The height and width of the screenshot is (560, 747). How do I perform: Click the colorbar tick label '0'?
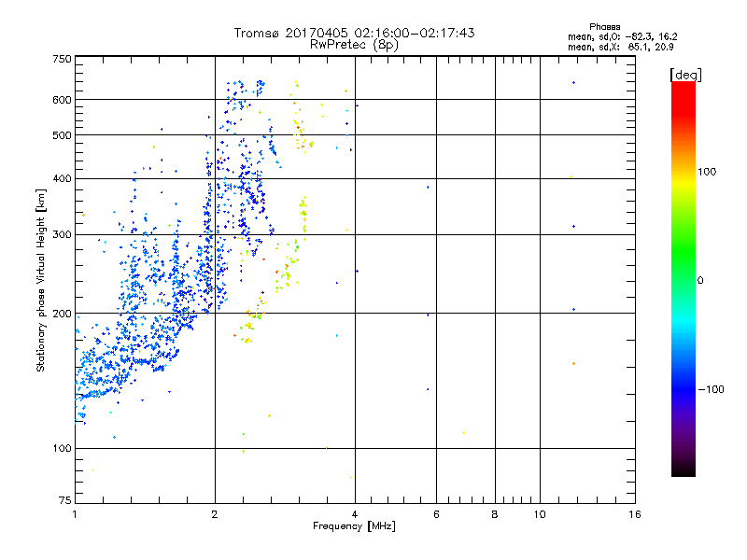700,281
